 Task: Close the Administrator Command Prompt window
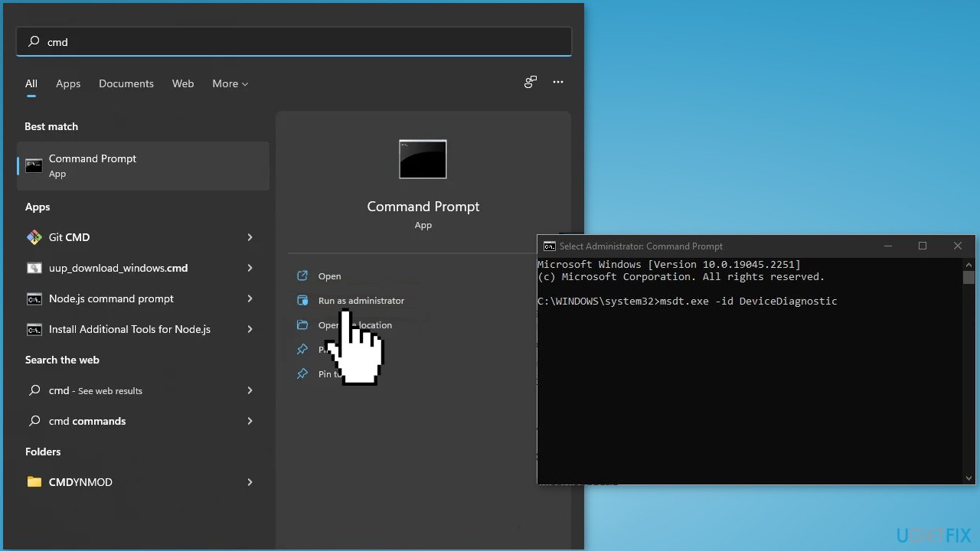click(958, 246)
